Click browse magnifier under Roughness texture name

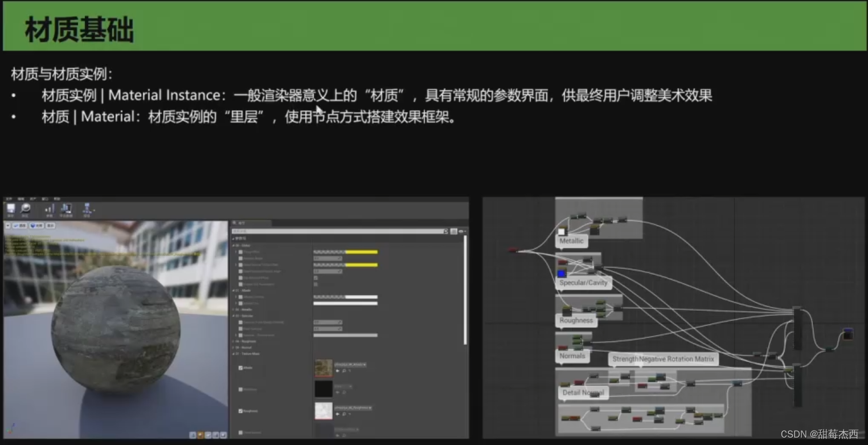pos(344,414)
